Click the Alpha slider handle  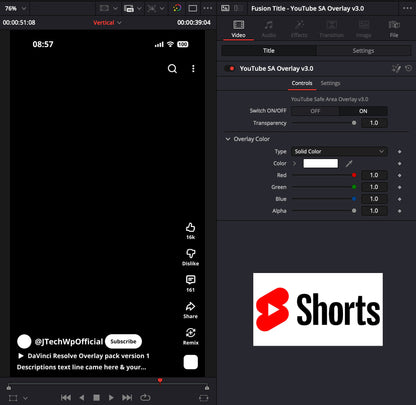click(x=354, y=211)
